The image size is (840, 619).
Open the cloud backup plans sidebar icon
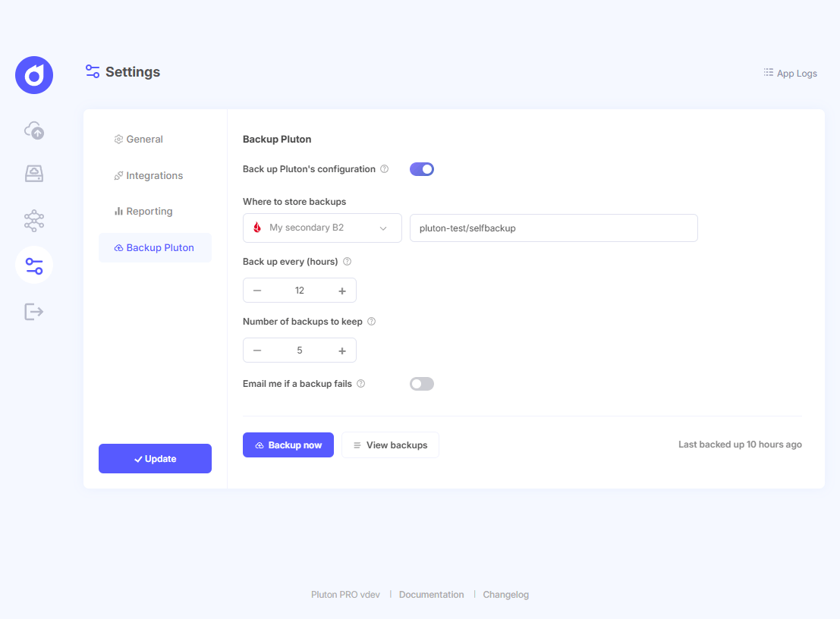point(34,130)
